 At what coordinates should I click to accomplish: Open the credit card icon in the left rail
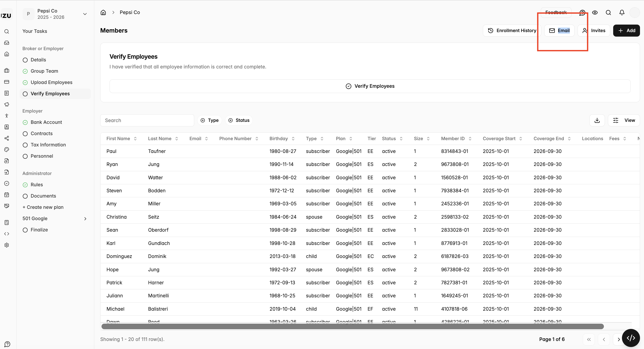tap(7, 82)
